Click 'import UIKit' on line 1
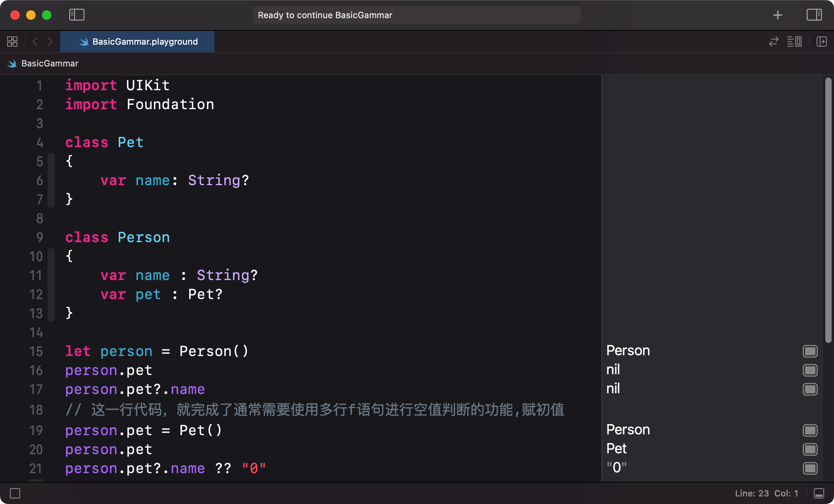Viewport: 834px width, 504px height. pos(118,85)
